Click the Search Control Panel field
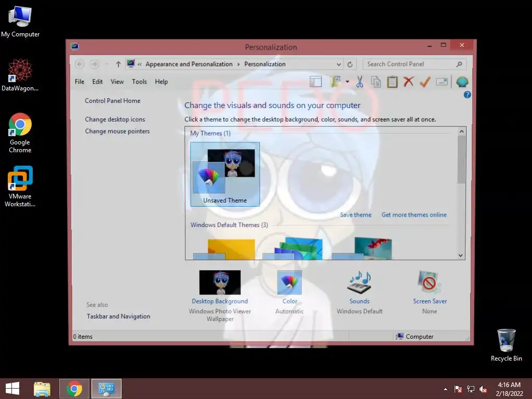 pyautogui.click(x=415, y=64)
